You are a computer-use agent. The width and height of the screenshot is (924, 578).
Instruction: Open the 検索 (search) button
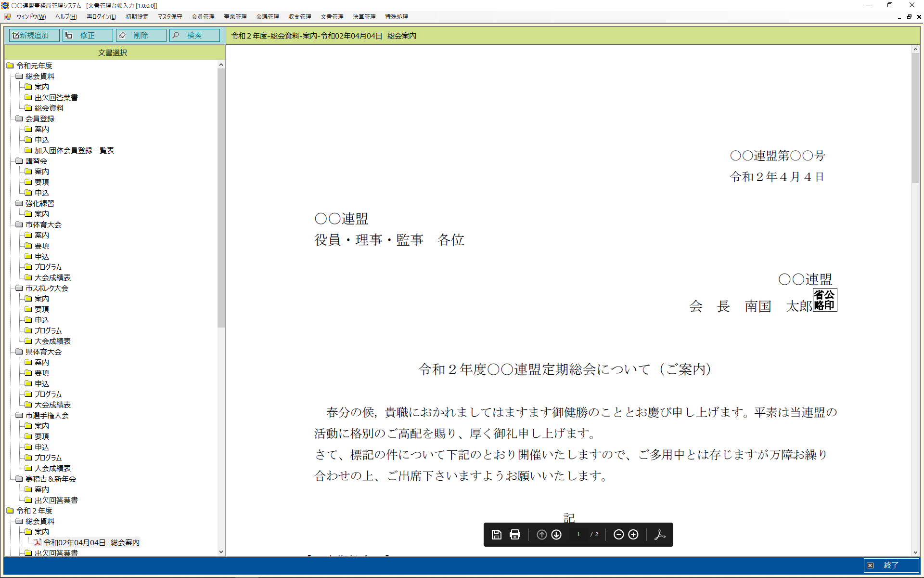(194, 36)
